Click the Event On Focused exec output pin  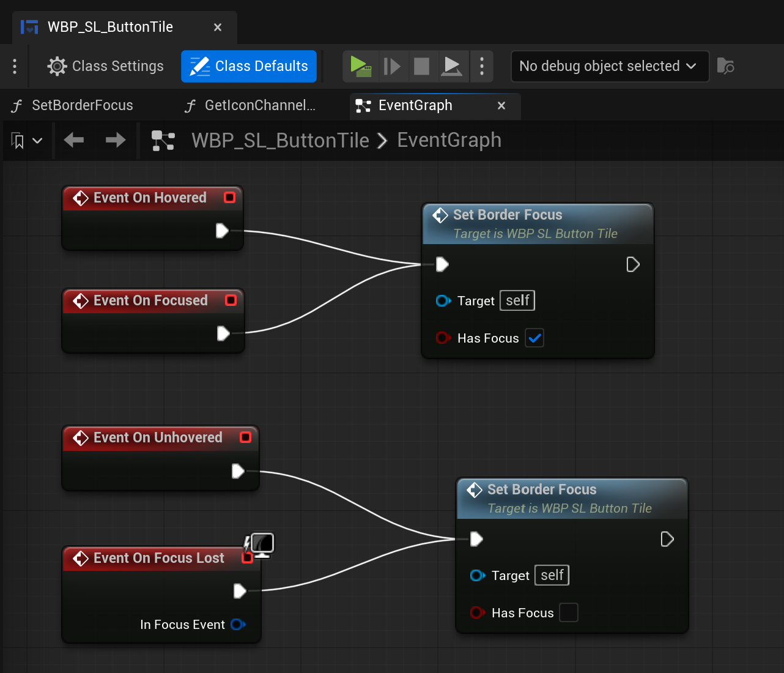point(224,333)
